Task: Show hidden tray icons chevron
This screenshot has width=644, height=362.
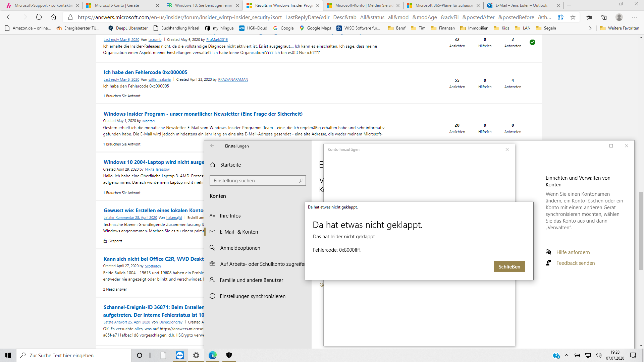Action: click(x=567, y=355)
